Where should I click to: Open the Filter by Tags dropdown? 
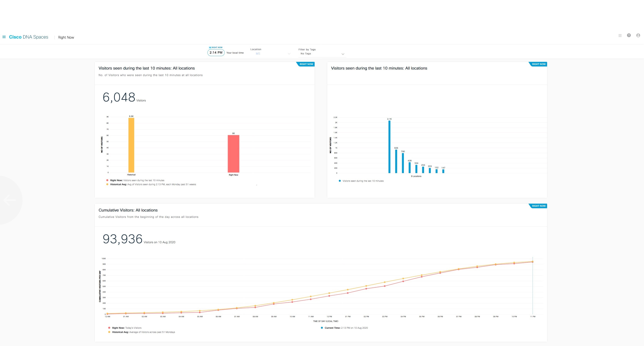click(343, 54)
